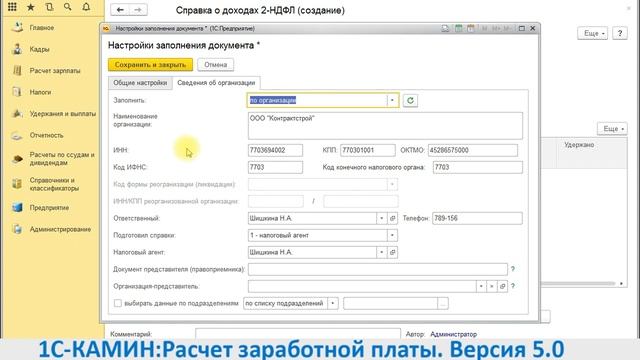This screenshot has width=640, height=360.
Task: Click the Наименование организации text area
Action: (385, 126)
